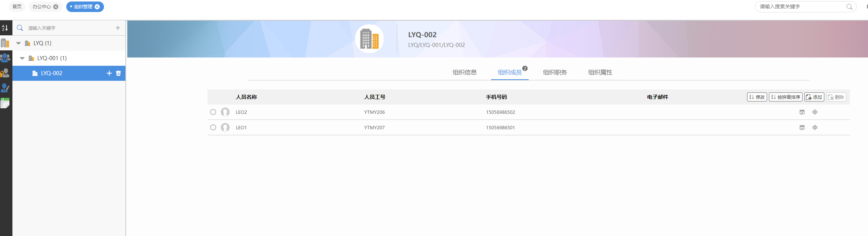
Task: Click the LYQ-002 title in banner
Action: coord(423,35)
